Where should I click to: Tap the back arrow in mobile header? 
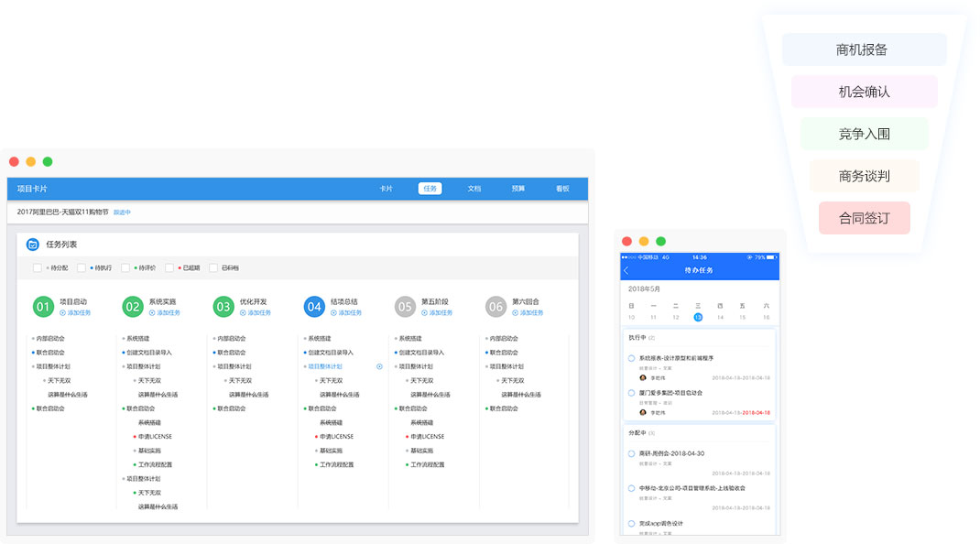pyautogui.click(x=626, y=270)
